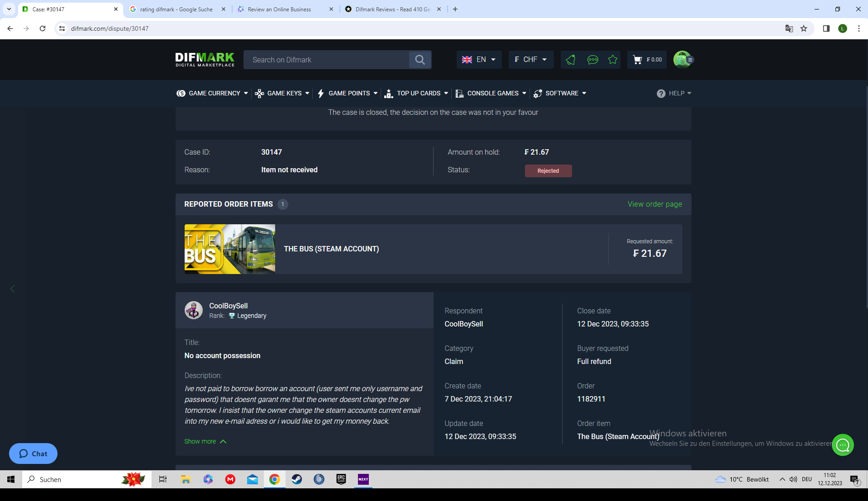Open the CHF currency dropdown
The image size is (868, 501).
tap(531, 60)
